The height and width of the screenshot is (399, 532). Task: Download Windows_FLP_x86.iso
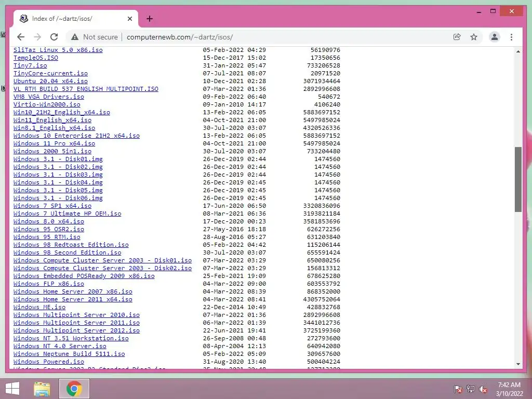click(49, 284)
